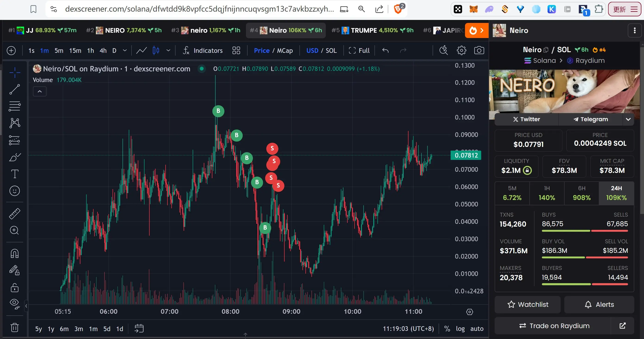Click the text annotation tool icon
644x339 pixels.
click(15, 174)
